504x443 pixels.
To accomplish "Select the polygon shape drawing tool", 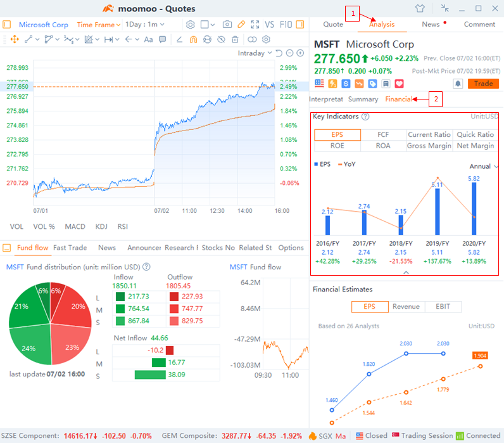I will point(49,39).
